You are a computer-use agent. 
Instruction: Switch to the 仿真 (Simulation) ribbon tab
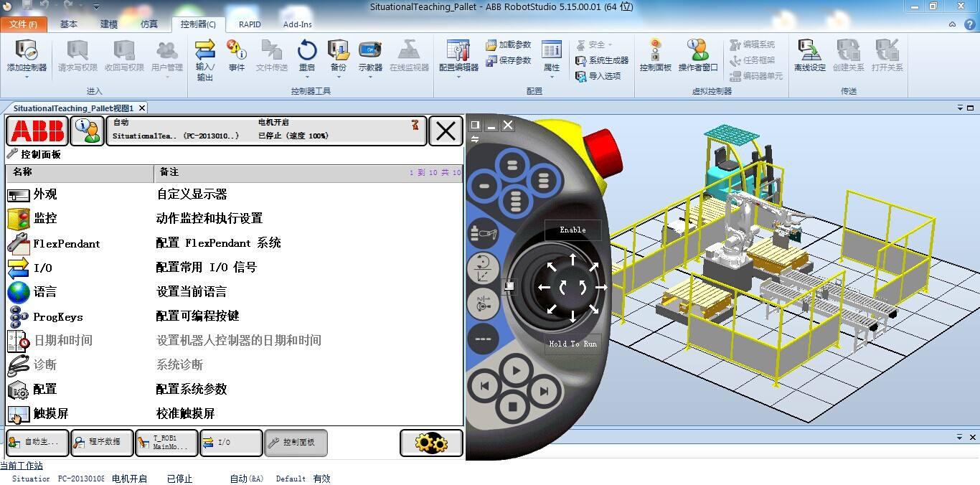[149, 24]
